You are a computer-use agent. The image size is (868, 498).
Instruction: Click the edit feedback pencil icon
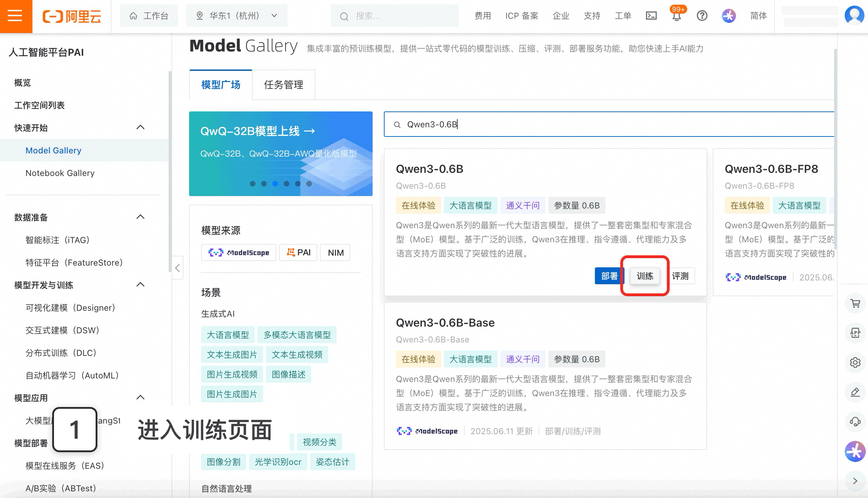tap(855, 392)
